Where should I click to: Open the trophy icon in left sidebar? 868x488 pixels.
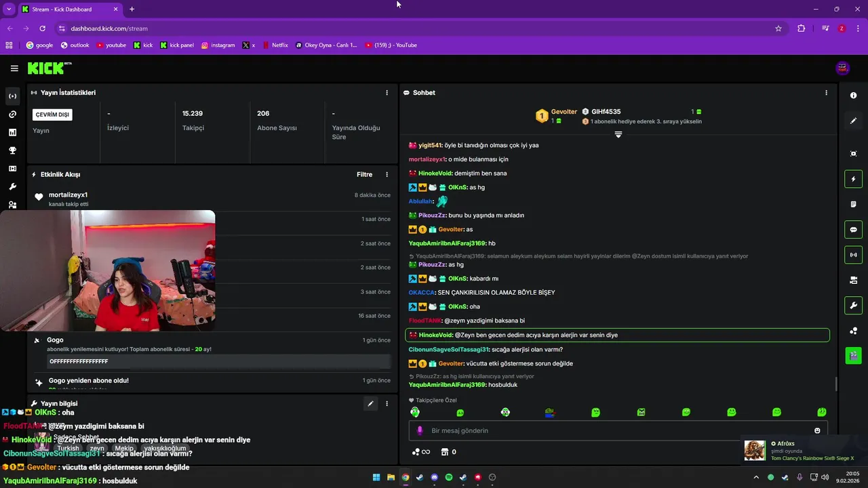(12, 150)
